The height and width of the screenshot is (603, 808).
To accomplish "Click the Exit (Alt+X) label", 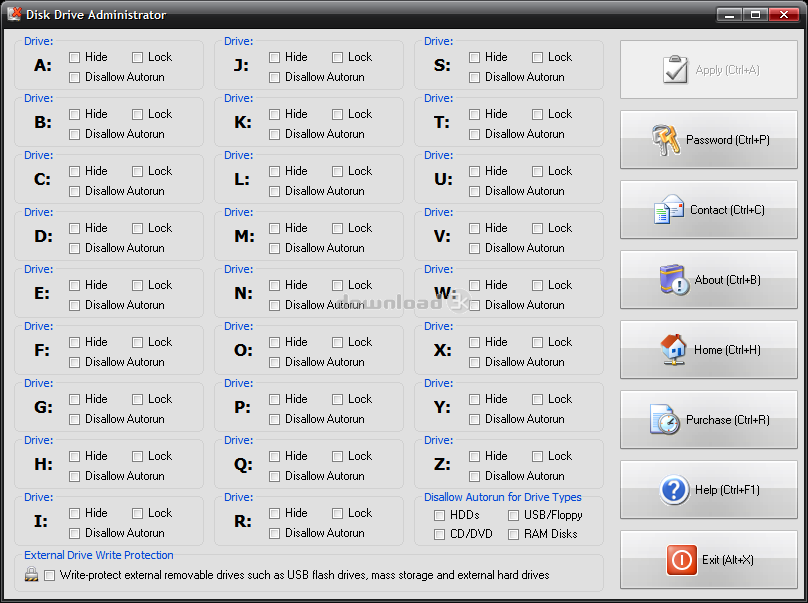I will click(x=728, y=560).
